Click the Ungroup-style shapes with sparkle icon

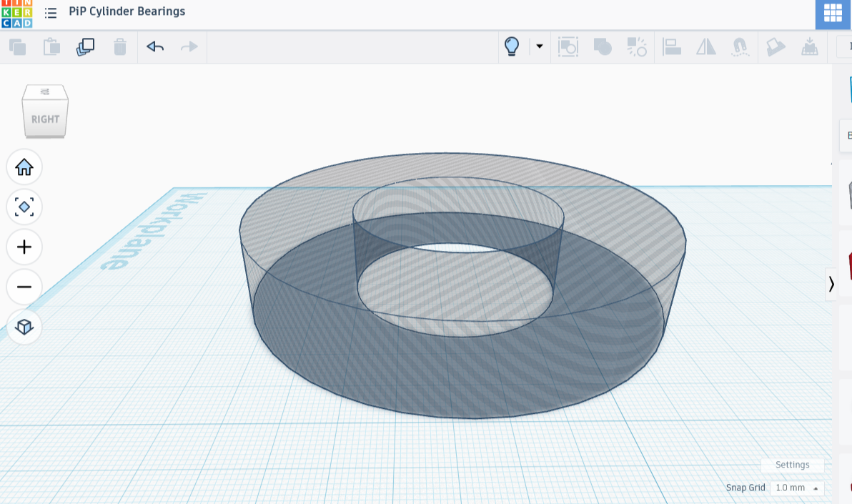point(637,46)
